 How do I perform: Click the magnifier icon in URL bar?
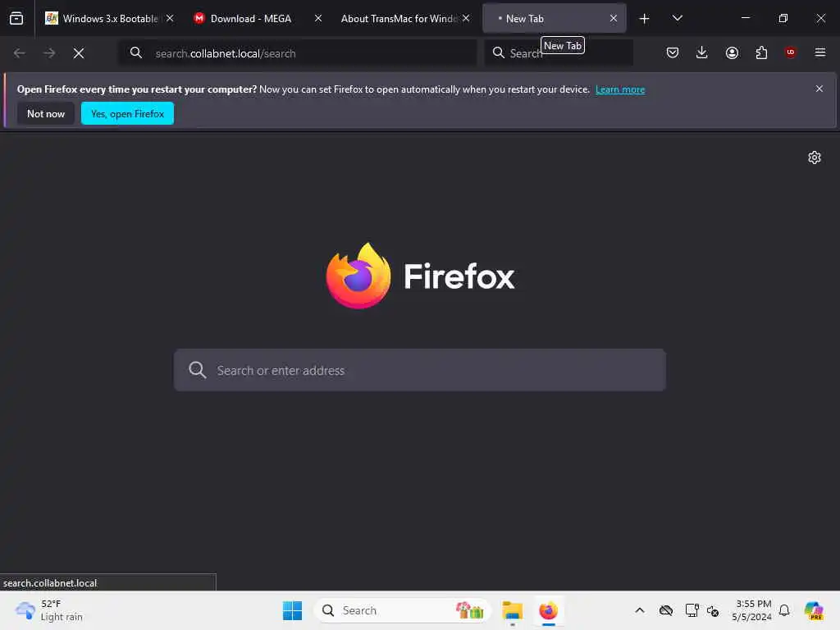pyautogui.click(x=136, y=53)
